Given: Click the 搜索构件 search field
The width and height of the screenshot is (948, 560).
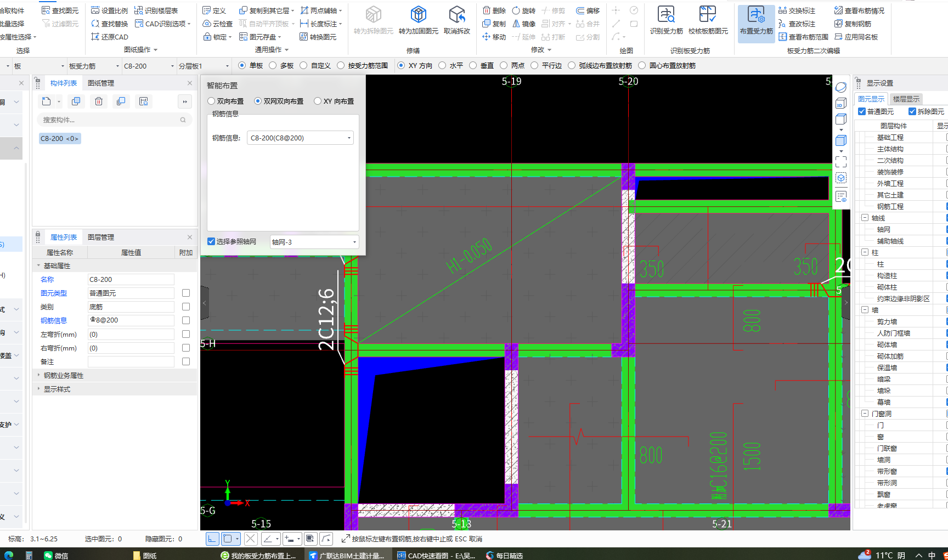Looking at the screenshot, I should pyautogui.click(x=110, y=120).
